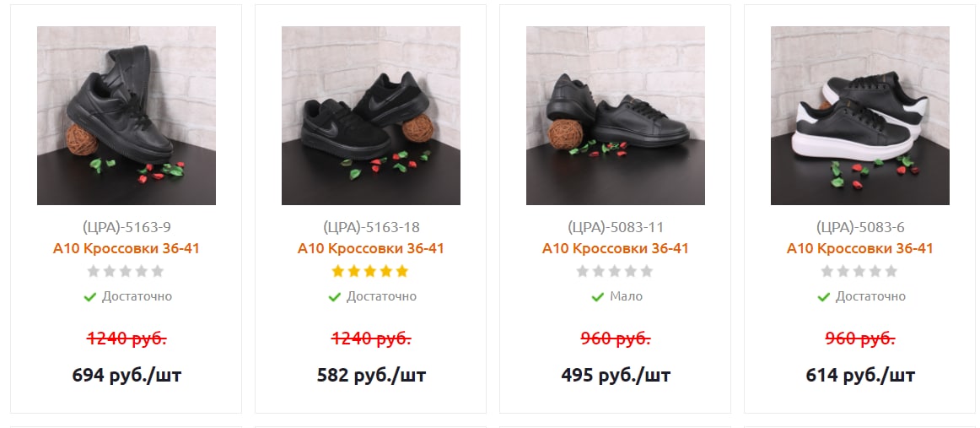Open the product photo for (ЦРА)-5163-18
The width and height of the screenshot is (980, 428).
pyautogui.click(x=370, y=116)
